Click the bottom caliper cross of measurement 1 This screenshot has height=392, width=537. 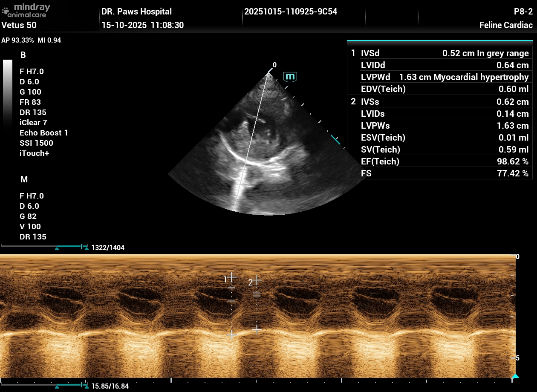[x=231, y=335]
